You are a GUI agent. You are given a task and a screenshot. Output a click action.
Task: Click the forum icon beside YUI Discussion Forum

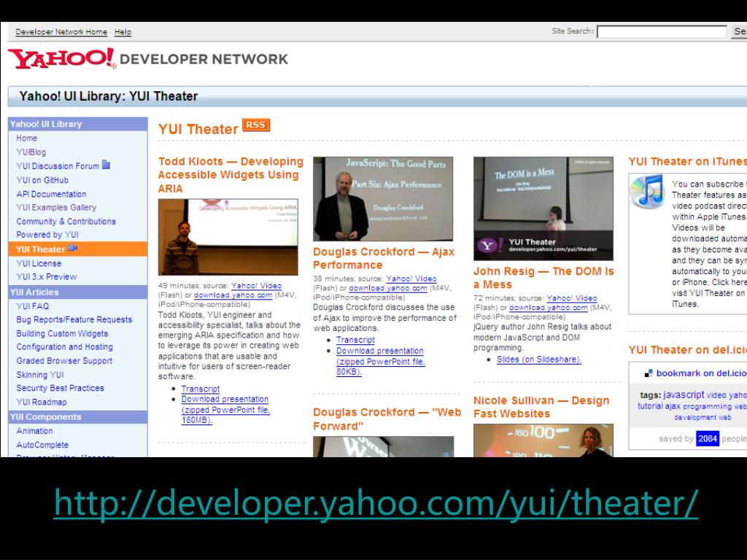[106, 165]
